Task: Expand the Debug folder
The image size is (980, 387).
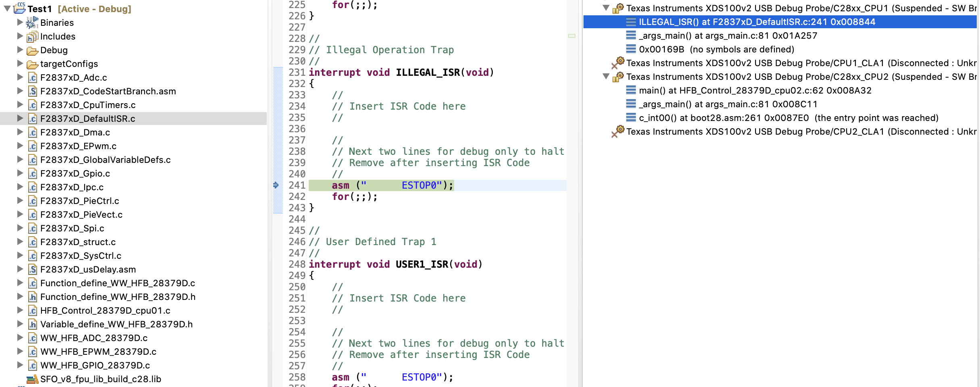Action: click(21, 50)
